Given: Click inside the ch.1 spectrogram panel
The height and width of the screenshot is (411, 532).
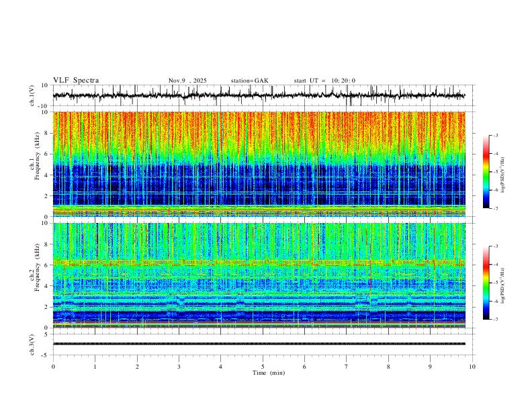Looking at the screenshot, I should click(x=259, y=164).
